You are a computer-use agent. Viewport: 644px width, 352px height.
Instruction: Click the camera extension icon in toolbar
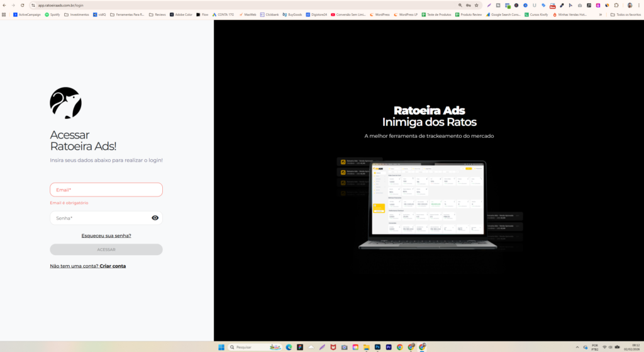click(579, 5)
